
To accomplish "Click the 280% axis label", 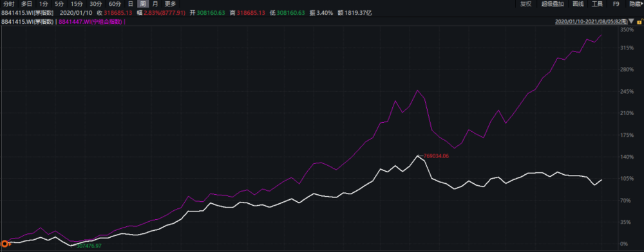I will [627, 69].
